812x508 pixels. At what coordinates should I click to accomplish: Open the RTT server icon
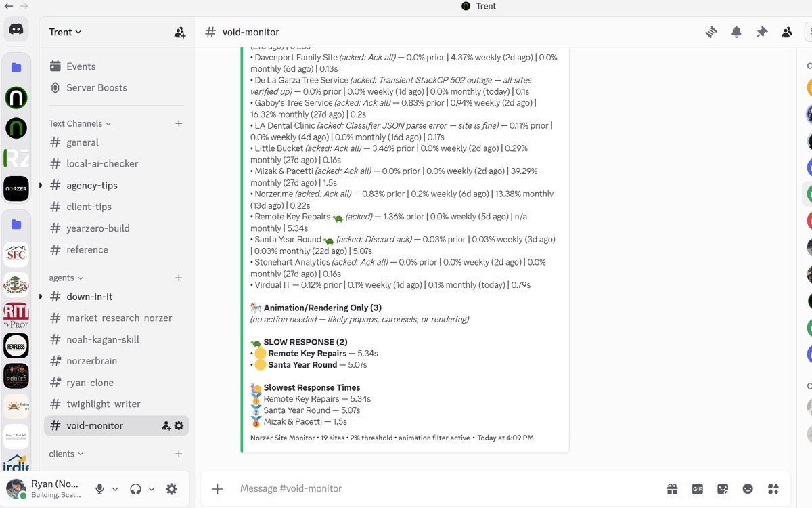[16, 316]
